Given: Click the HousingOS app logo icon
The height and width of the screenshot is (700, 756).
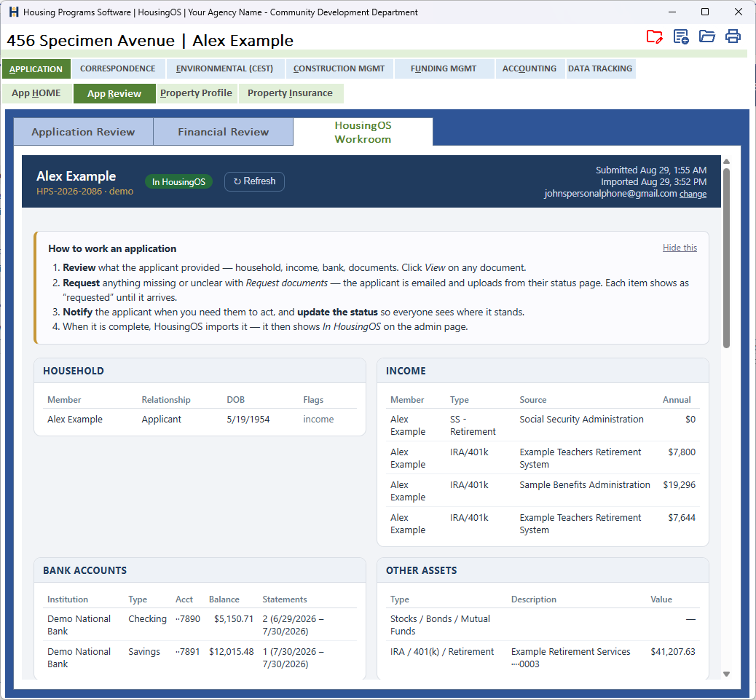Looking at the screenshot, I should (14, 12).
